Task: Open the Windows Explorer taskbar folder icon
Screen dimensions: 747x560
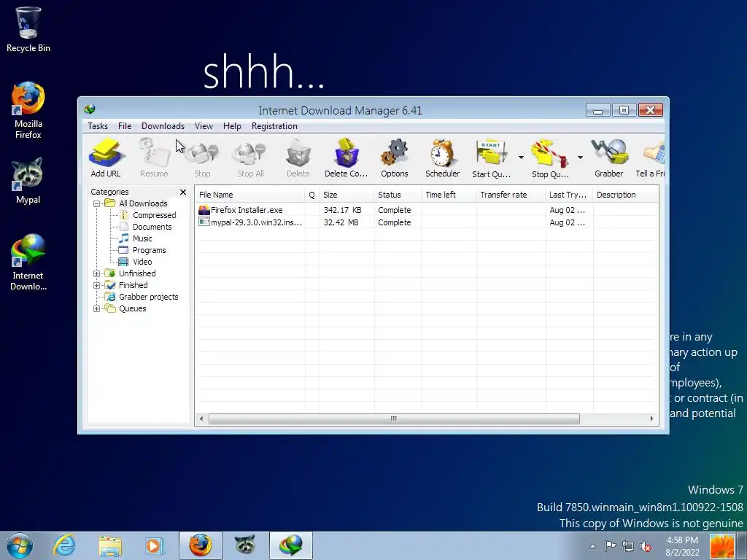Action: coord(110,545)
